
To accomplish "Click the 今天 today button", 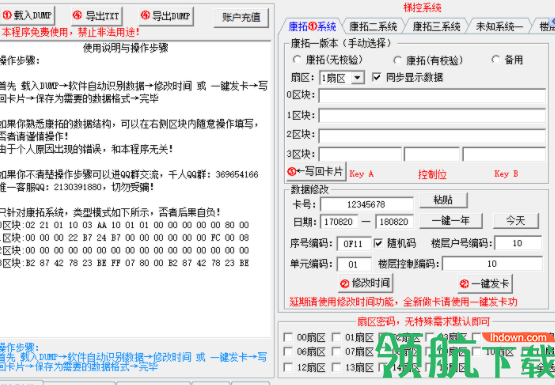I will (x=516, y=221).
